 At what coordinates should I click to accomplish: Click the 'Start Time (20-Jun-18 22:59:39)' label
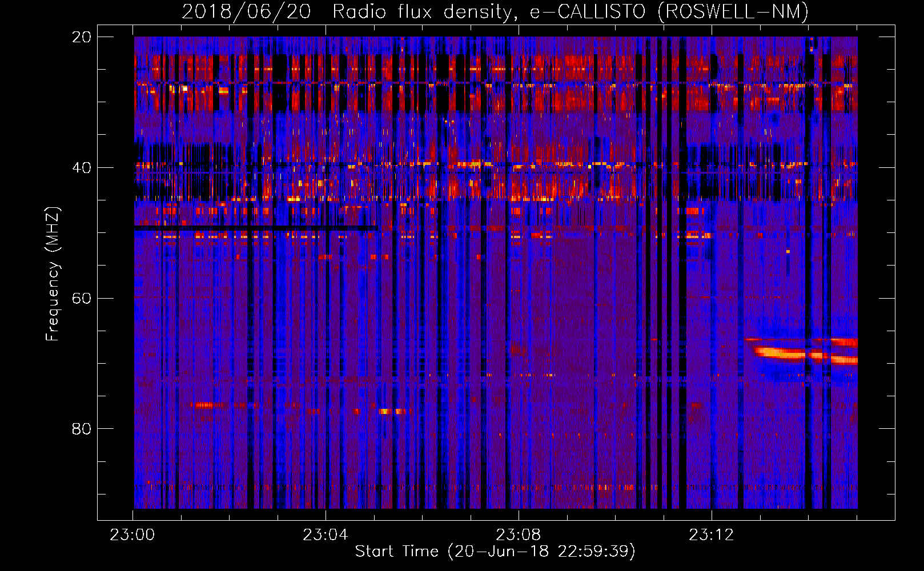495,552
